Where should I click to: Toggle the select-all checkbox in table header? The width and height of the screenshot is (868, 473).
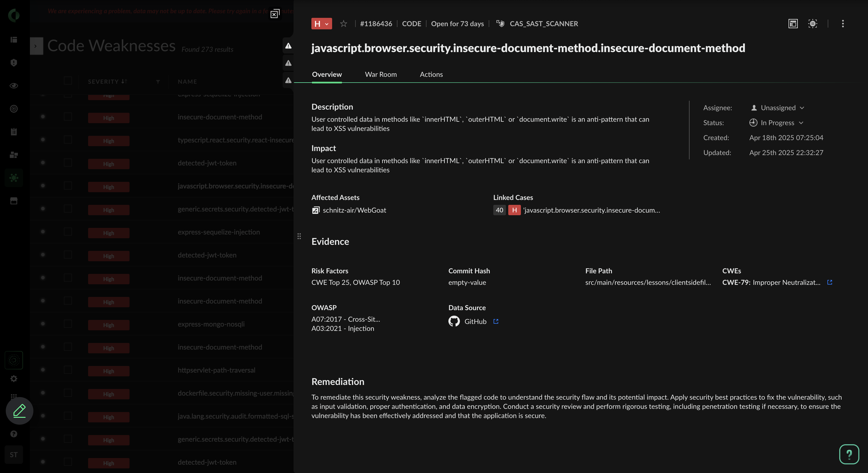click(x=68, y=81)
